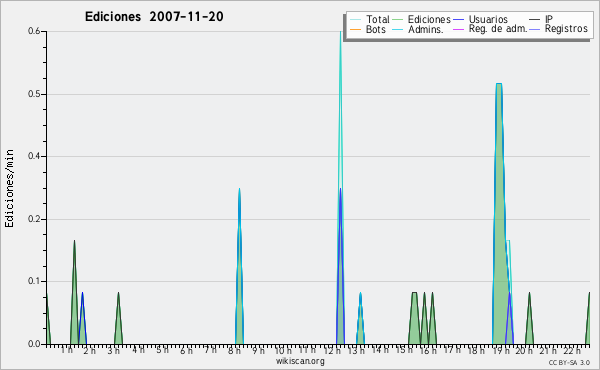
Task: Click the Bots orange legend line
Action: tap(355, 29)
